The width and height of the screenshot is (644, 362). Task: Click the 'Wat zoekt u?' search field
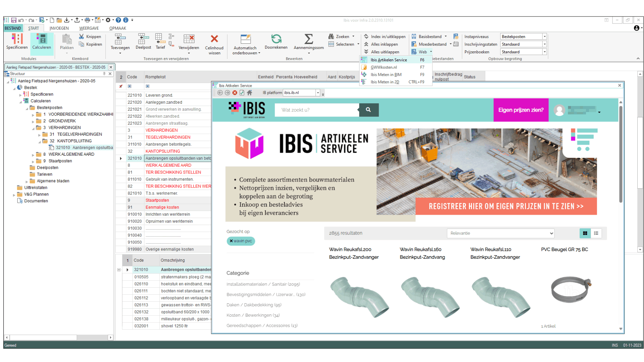[317, 110]
